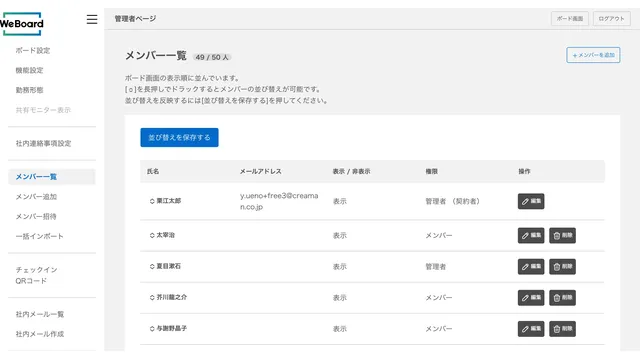Open 機能設定 in sidebar
640x360 pixels.
coord(29,70)
